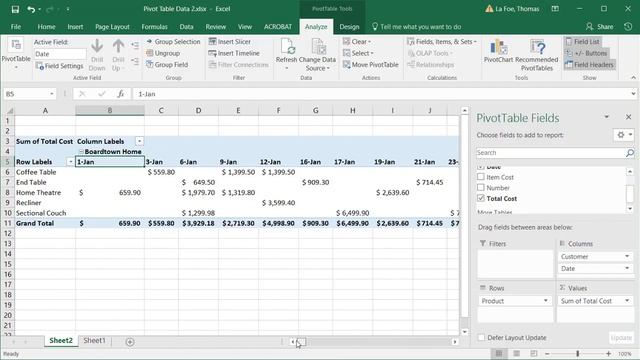Switch to the Formulas tab
This screenshot has width=640, height=360.
coord(154,27)
